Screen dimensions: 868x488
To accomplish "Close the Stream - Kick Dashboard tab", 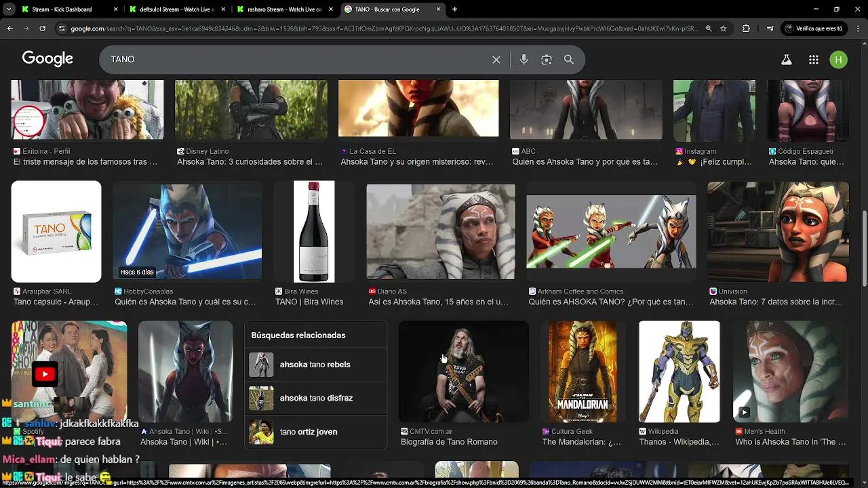I will pos(115,9).
